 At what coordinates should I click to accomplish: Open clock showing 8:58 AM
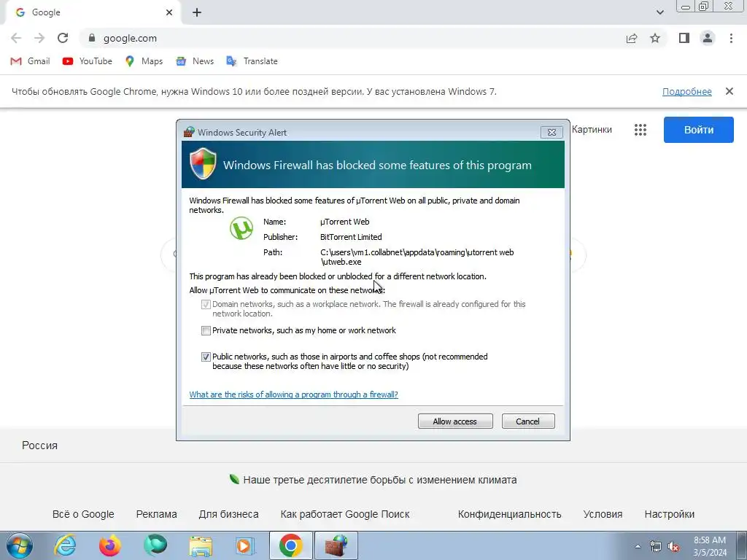710,546
